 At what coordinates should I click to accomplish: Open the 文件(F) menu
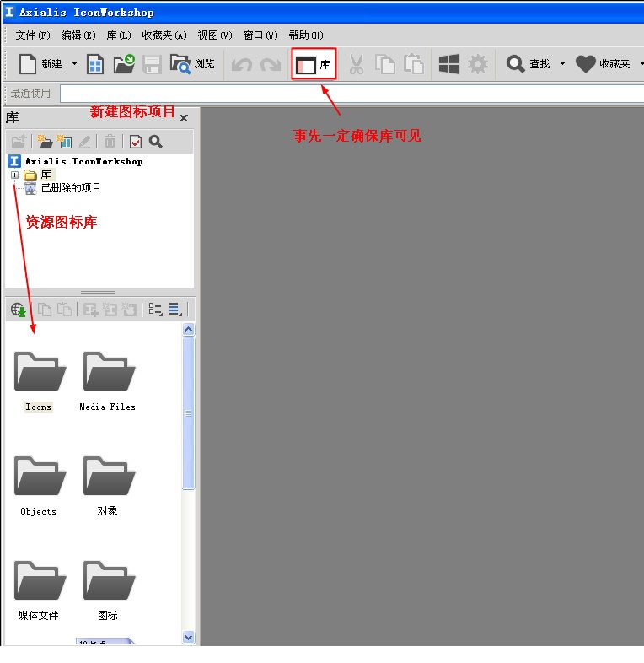(33, 35)
